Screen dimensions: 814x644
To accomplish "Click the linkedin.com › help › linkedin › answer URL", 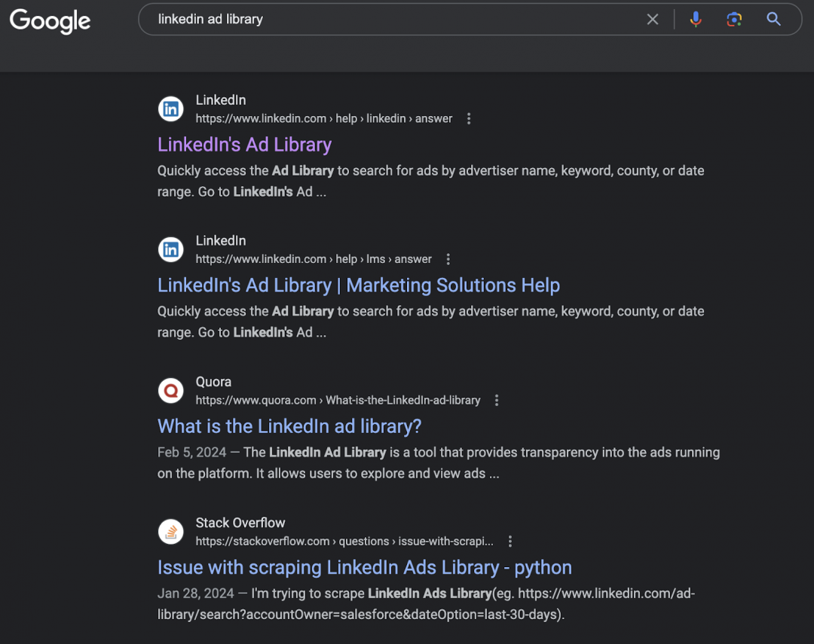I will 324,119.
